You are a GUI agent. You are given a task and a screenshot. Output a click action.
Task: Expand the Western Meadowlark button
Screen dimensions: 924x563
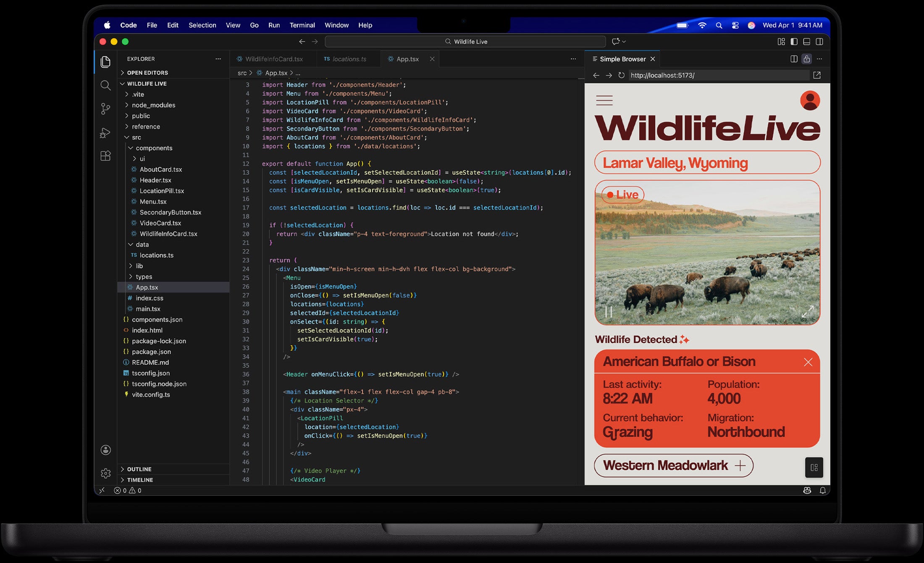point(673,466)
